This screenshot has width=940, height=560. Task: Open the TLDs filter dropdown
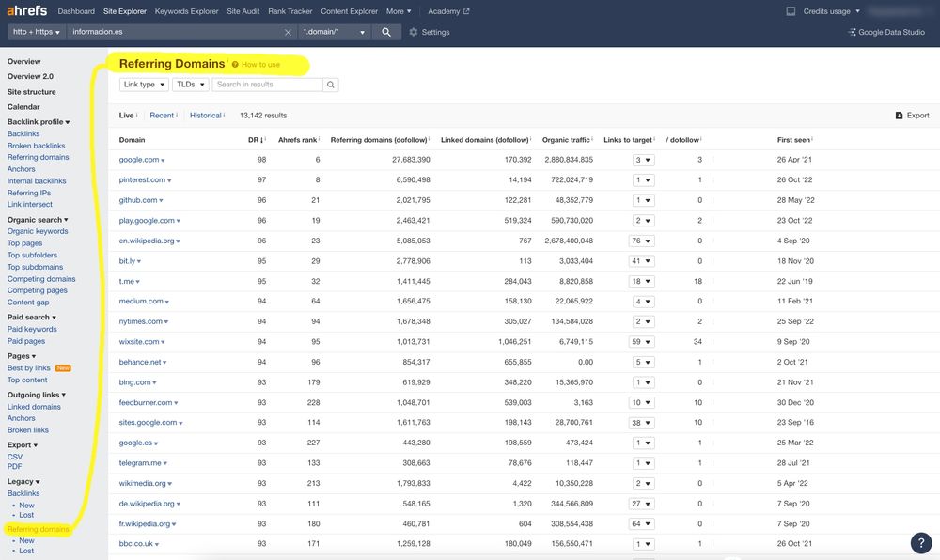(x=191, y=85)
